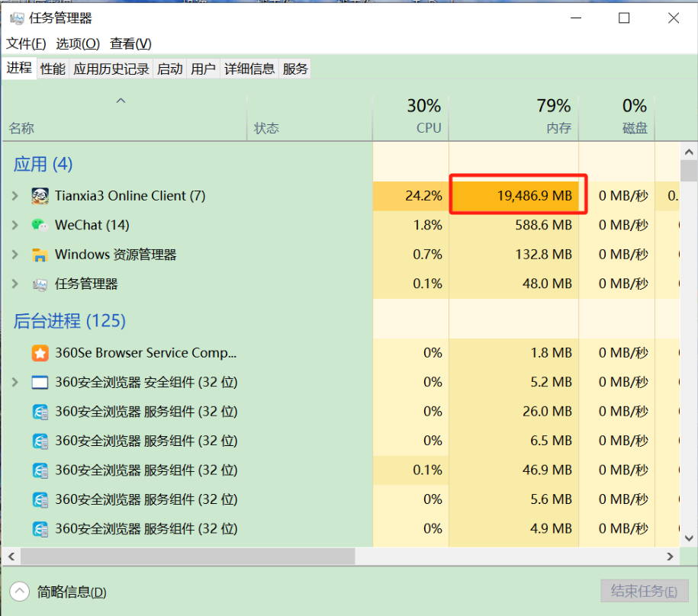The height and width of the screenshot is (616, 698).
Task: Maximize the 任务管理器 window
Action: [x=624, y=18]
